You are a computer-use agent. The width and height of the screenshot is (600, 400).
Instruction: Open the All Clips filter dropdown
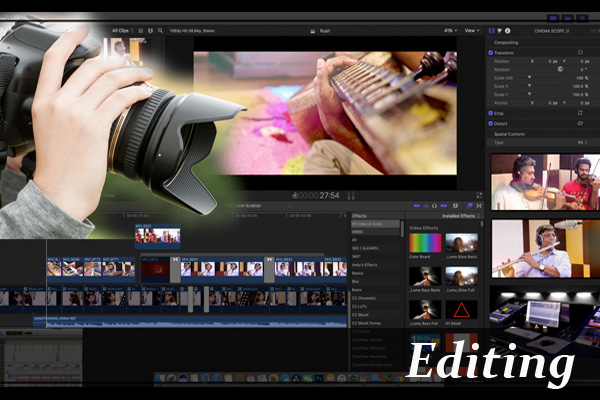point(122,31)
